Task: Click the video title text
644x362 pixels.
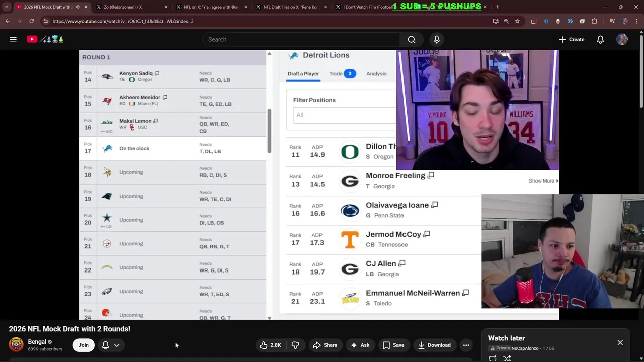Action: 69,329
